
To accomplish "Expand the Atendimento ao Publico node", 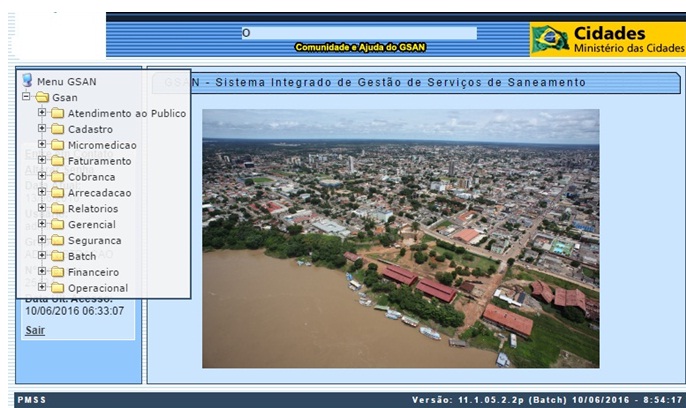I will (42, 113).
